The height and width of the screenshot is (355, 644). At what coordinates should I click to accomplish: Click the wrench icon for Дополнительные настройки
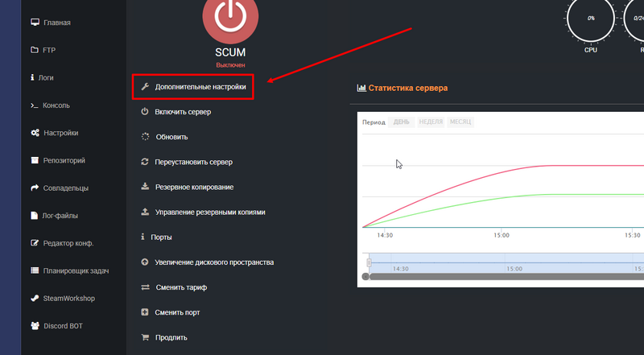(145, 86)
